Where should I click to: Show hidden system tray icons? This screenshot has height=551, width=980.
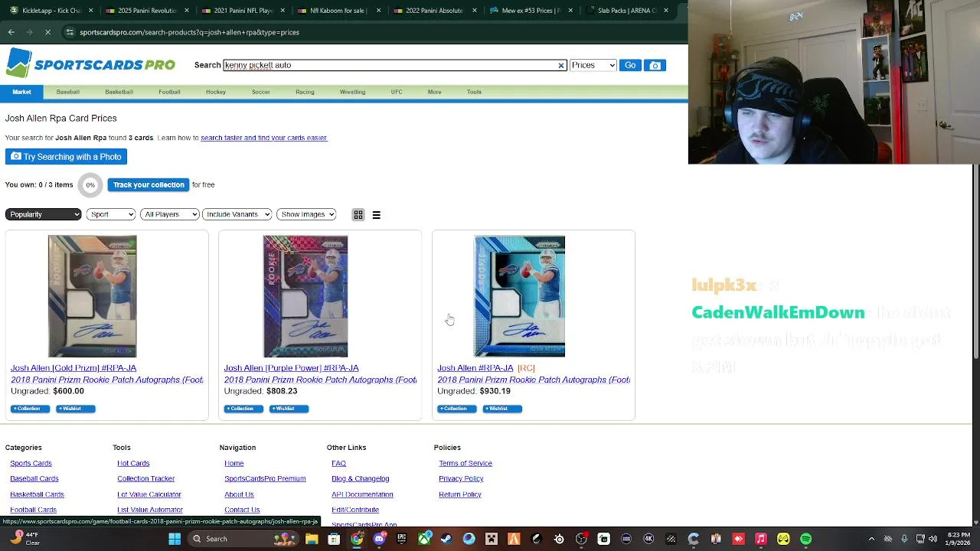[871, 539]
